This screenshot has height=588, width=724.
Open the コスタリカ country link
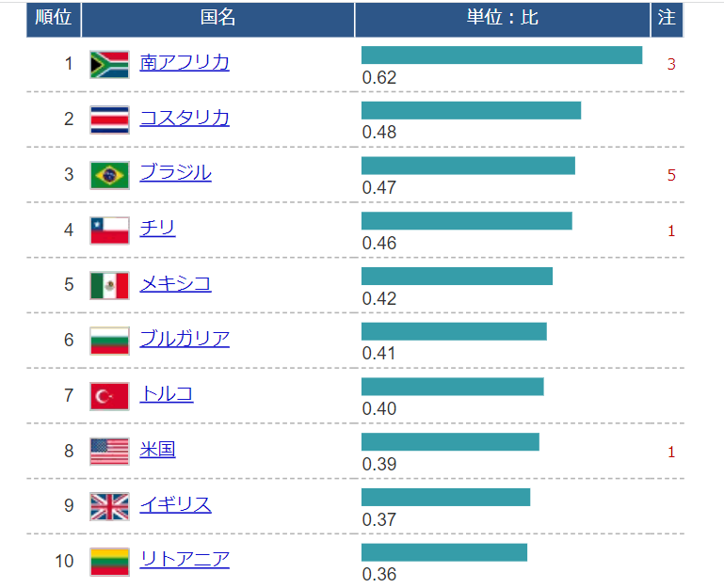click(185, 119)
